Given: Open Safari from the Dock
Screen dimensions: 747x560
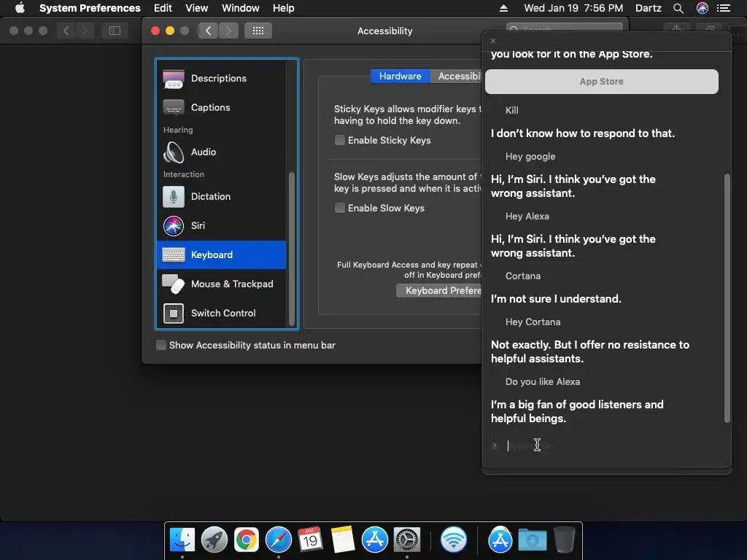Looking at the screenshot, I should [279, 540].
